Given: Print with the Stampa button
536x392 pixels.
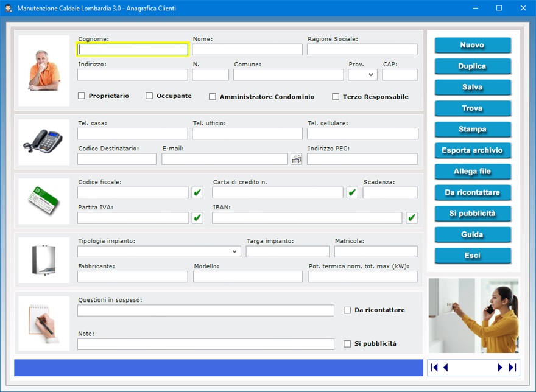Looking at the screenshot, I should coord(473,129).
